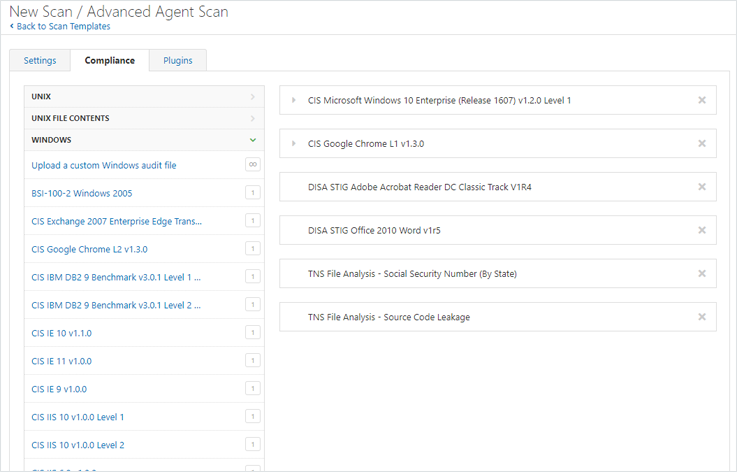Screen dimensions: 737x472
Task: Click Upload a custom Windows audit file
Action: (104, 165)
